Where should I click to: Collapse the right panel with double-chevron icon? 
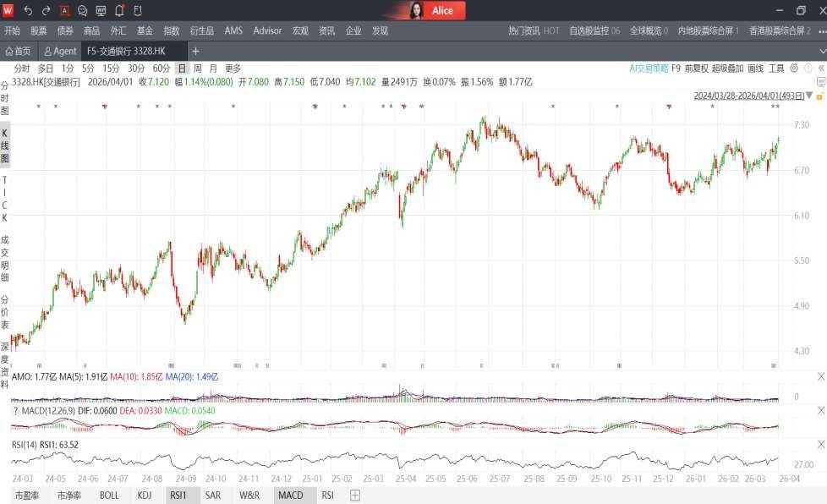tap(820, 68)
